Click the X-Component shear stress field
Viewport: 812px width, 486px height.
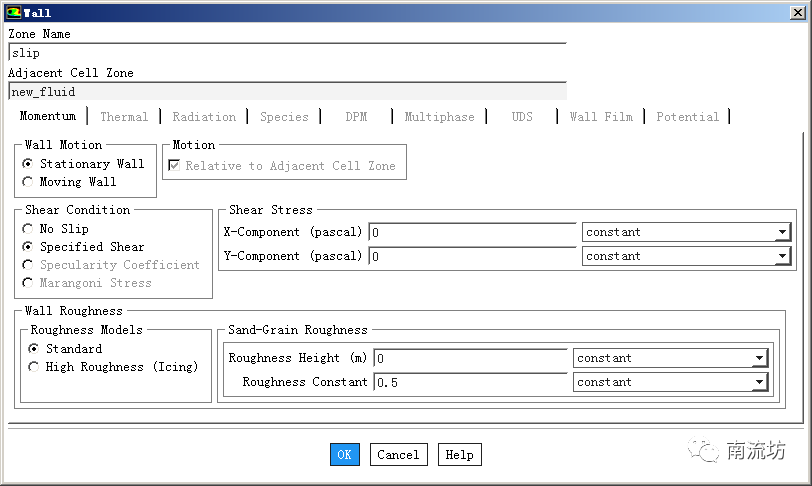click(x=472, y=233)
